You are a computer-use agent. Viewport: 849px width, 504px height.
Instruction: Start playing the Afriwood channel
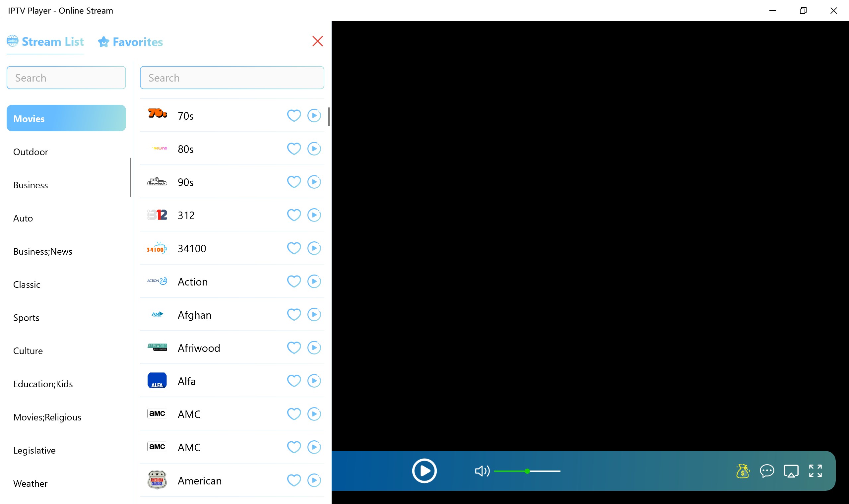pos(314,348)
